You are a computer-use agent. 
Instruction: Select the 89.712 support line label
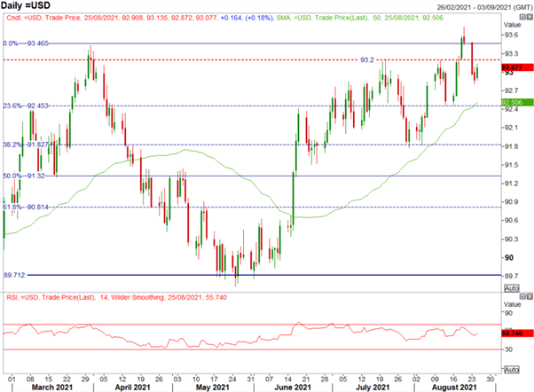point(14,275)
